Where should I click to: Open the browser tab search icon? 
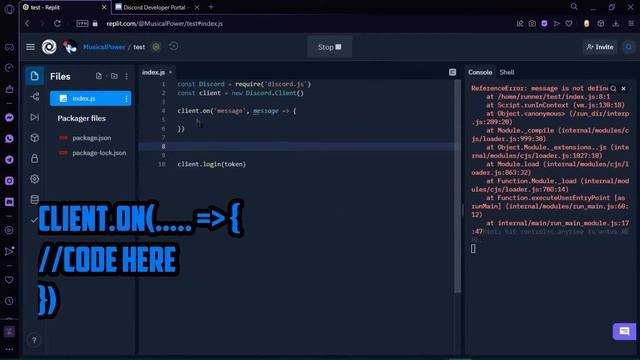[x=574, y=7]
